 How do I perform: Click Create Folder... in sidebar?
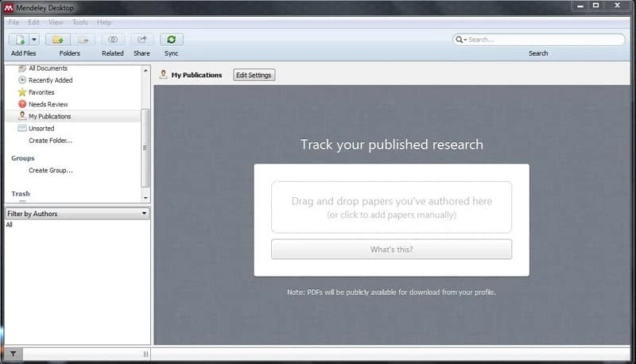[x=50, y=141]
